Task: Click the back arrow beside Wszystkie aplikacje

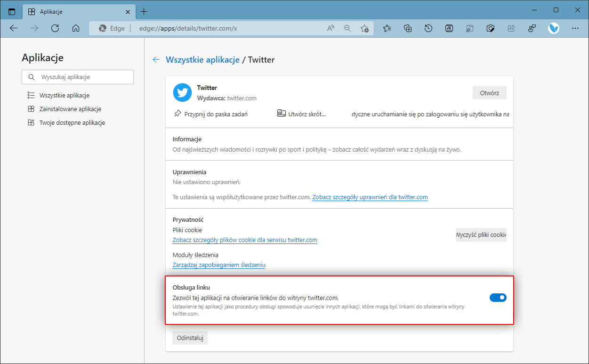Action: (156, 60)
